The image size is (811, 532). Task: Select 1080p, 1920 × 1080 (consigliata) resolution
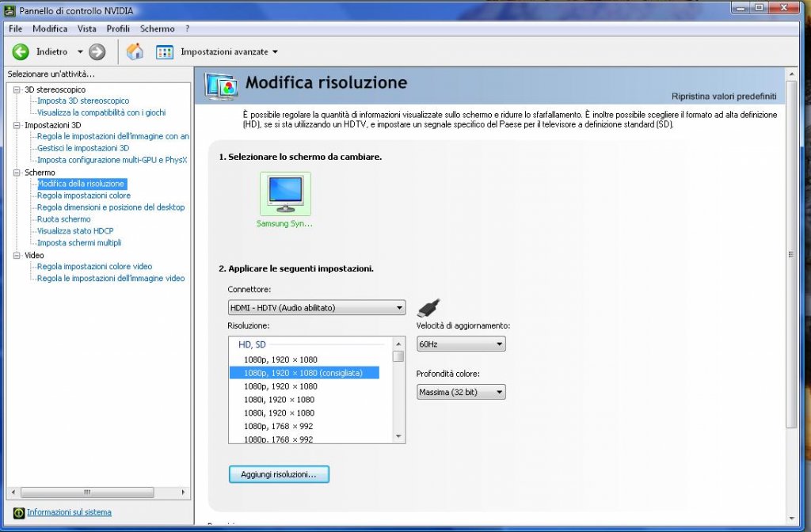[x=304, y=373]
